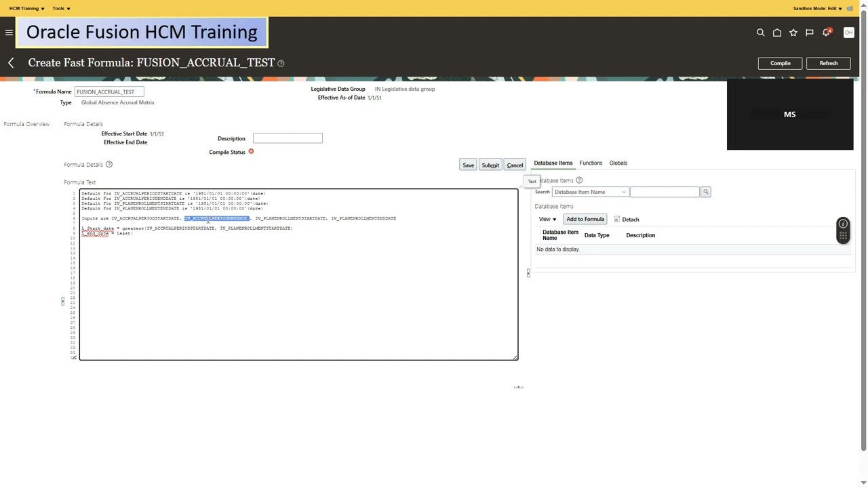
Task: Open help icon beside Database Items heading
Action: pyautogui.click(x=579, y=180)
